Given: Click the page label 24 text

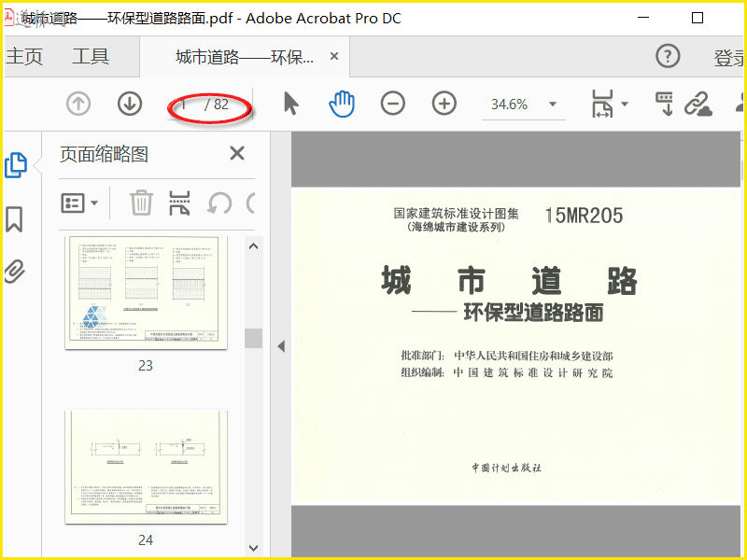Looking at the screenshot, I should coord(146,540).
